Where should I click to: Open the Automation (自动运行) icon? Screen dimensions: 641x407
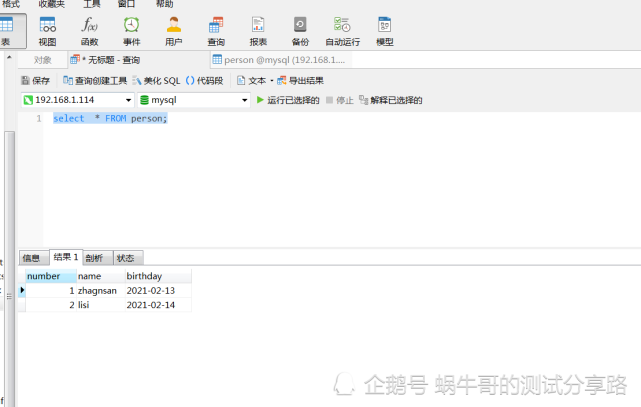coord(343,31)
